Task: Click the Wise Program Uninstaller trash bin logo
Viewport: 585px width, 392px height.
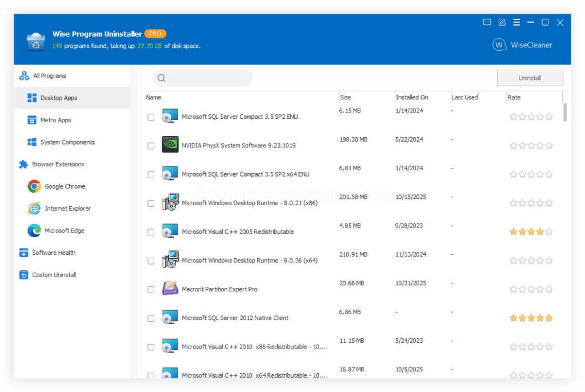Action: [36, 41]
